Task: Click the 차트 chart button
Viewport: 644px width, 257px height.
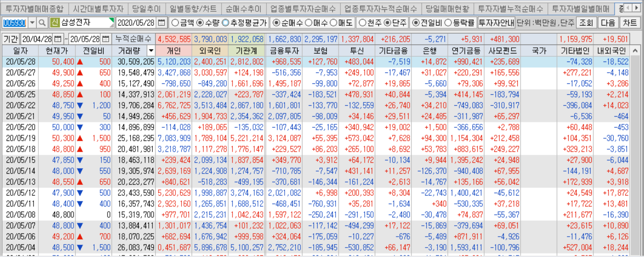Action: coord(630,23)
